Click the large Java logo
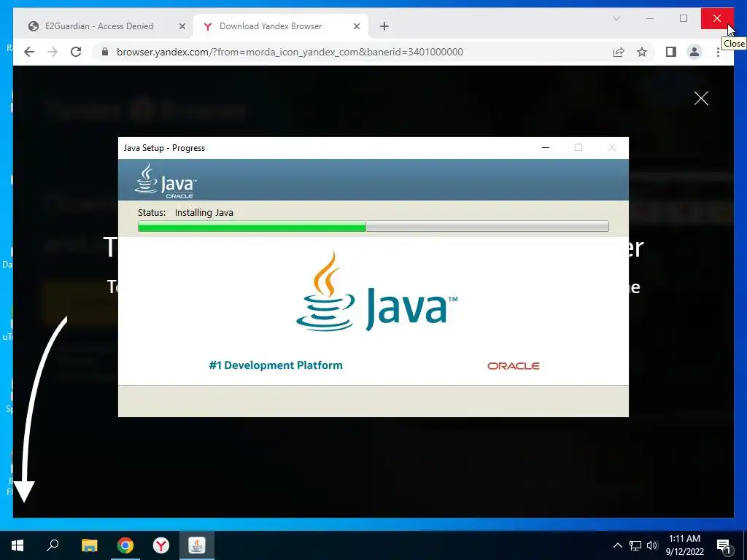 coord(376,292)
